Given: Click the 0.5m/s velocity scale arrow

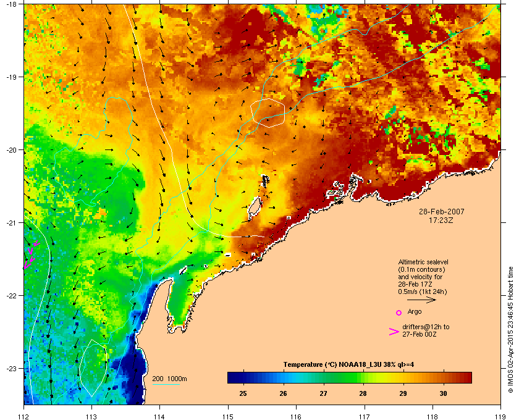Looking at the screenshot, I should (x=421, y=300).
